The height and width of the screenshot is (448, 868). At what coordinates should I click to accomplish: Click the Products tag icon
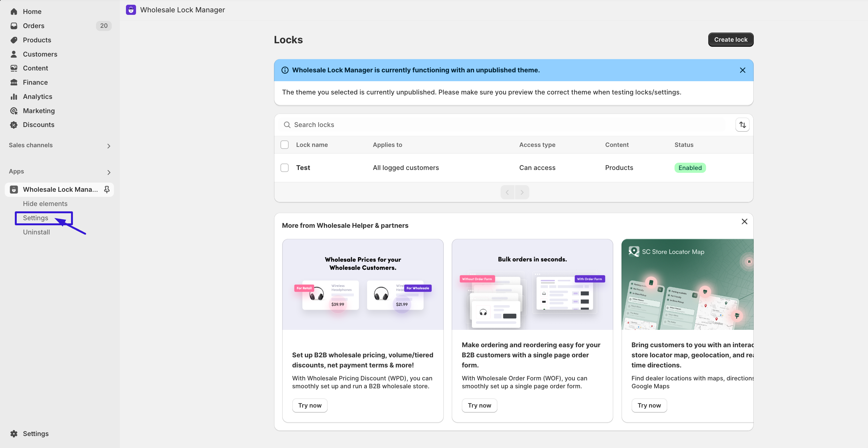14,40
